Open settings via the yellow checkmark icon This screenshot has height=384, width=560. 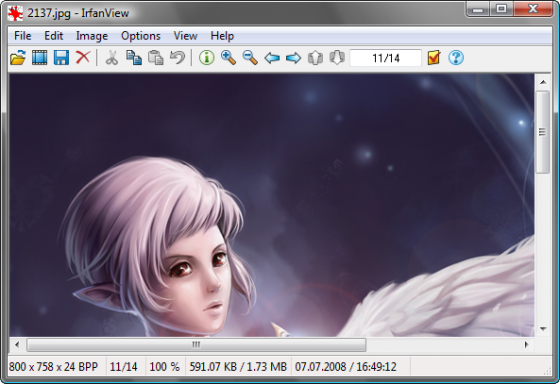pyautogui.click(x=434, y=58)
